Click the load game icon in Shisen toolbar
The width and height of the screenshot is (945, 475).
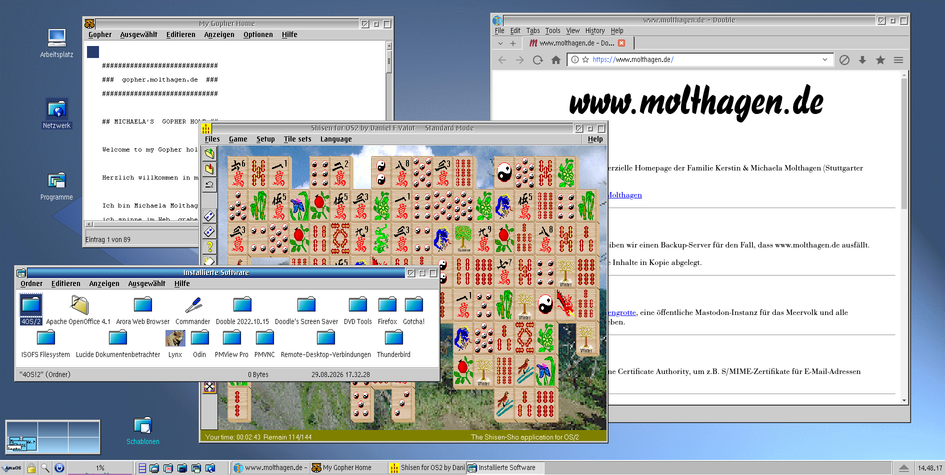[x=209, y=154]
